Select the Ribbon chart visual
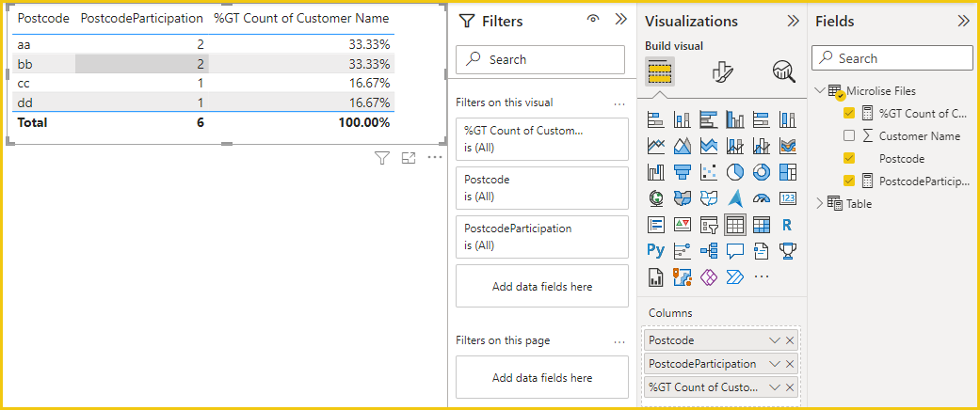 tap(788, 146)
